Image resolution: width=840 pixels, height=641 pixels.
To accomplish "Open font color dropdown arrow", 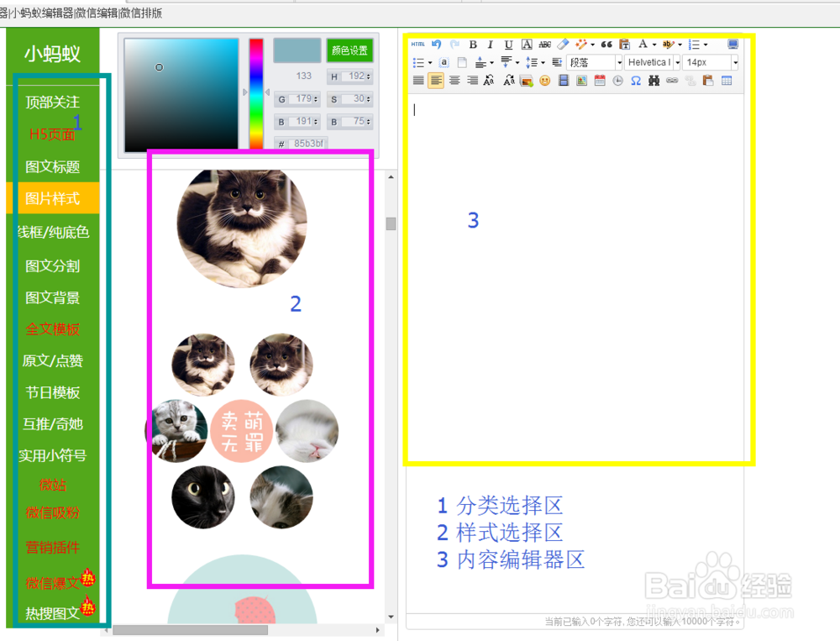I will coord(654,45).
